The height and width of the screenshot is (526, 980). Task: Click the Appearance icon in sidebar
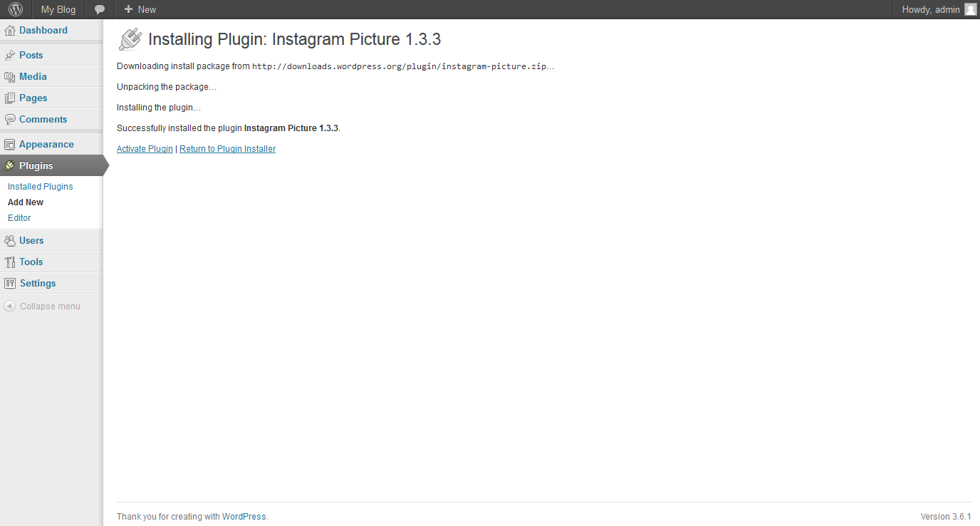10,145
